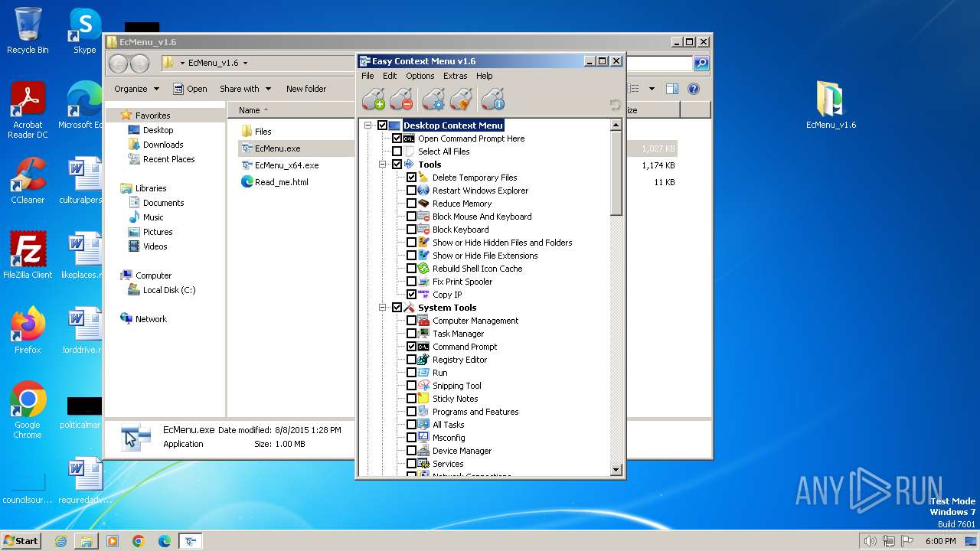This screenshot has height=551, width=980.
Task: Click the Open button in Explorer toolbar
Action: (x=190, y=89)
